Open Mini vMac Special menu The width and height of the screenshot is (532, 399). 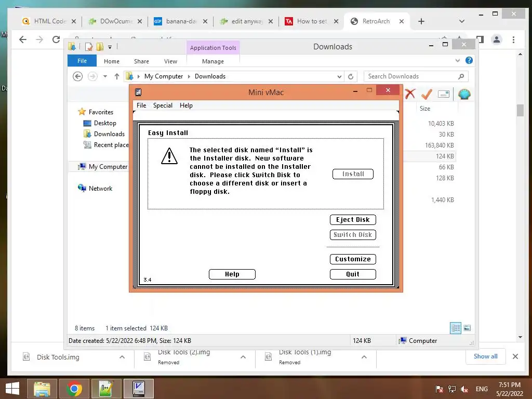(163, 105)
